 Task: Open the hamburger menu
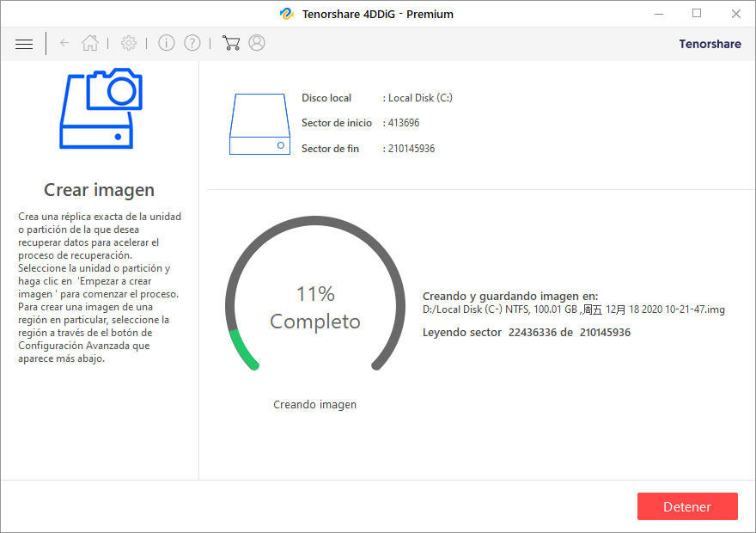tap(24, 44)
